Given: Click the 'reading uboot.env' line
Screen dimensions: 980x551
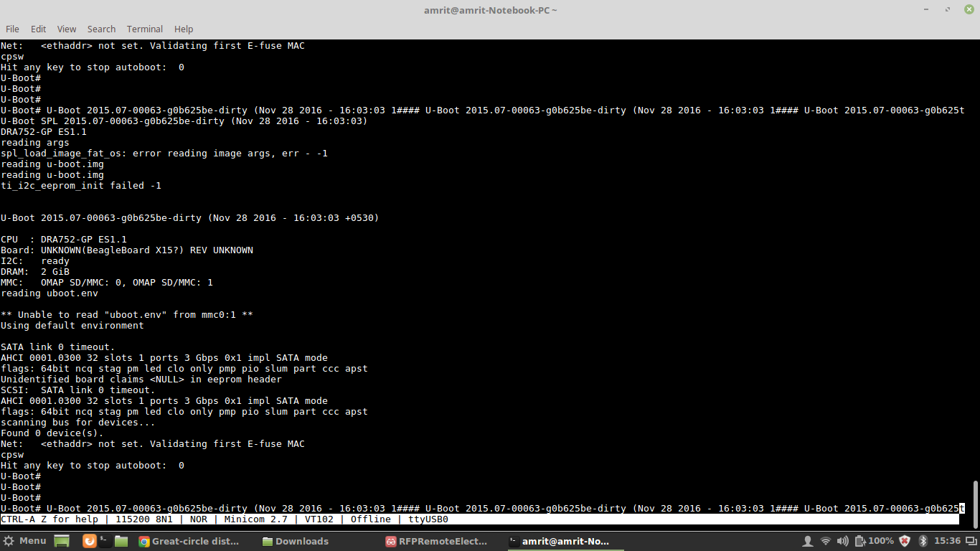Looking at the screenshot, I should pyautogui.click(x=50, y=293).
